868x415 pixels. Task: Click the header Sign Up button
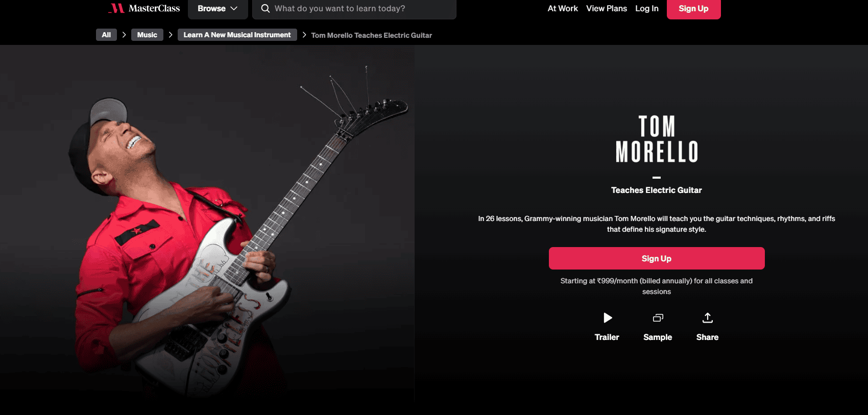pos(693,9)
